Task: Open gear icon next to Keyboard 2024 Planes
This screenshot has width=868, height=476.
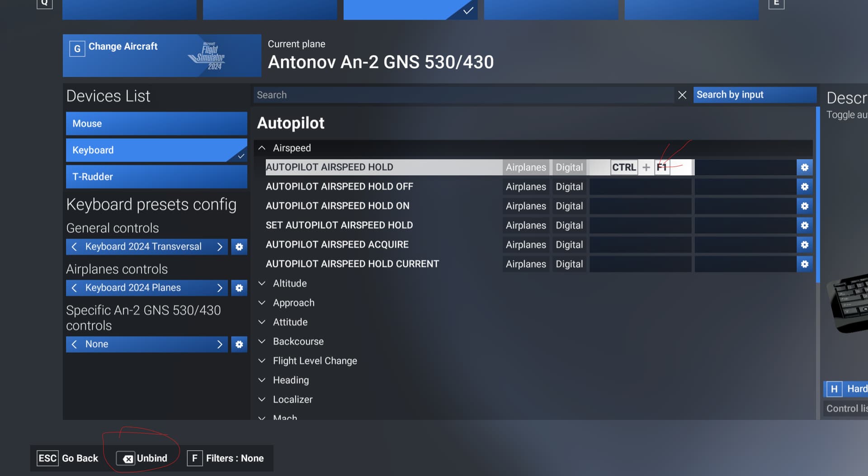Action: click(239, 288)
